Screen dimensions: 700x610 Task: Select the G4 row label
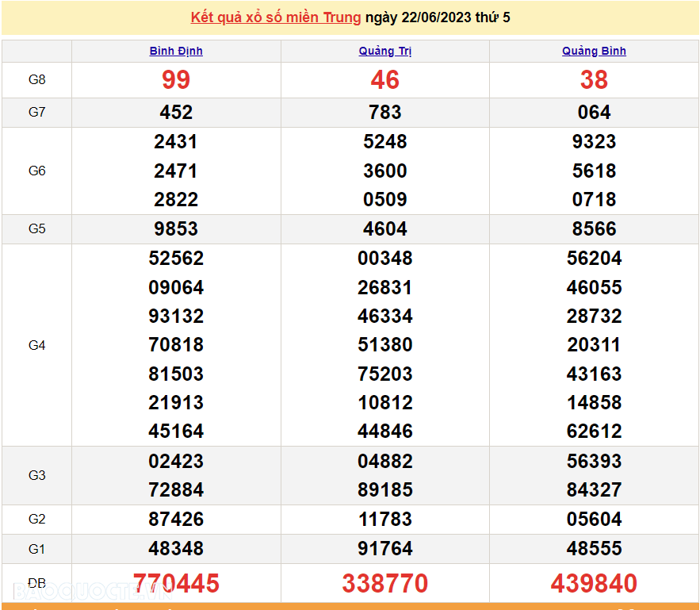coord(37,345)
